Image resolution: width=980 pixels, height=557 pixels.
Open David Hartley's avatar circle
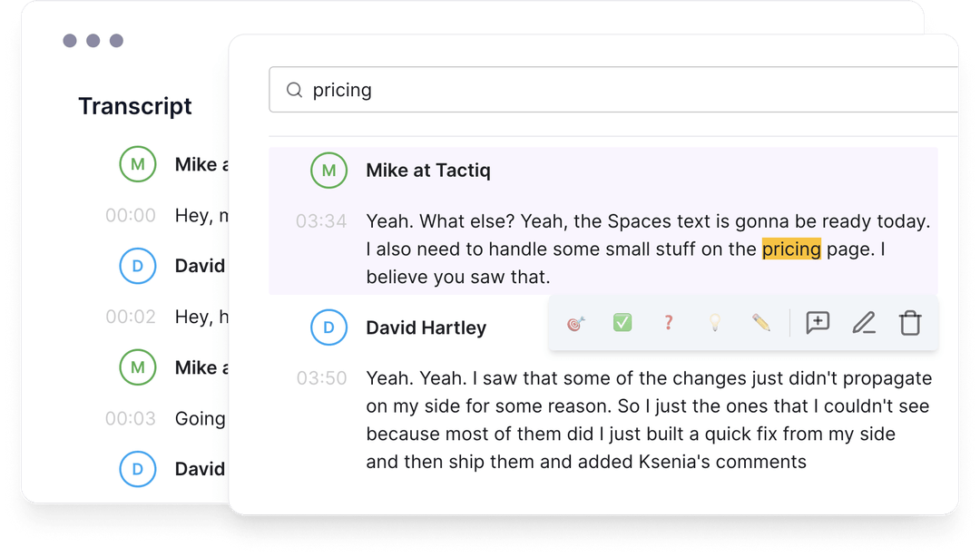click(x=328, y=327)
